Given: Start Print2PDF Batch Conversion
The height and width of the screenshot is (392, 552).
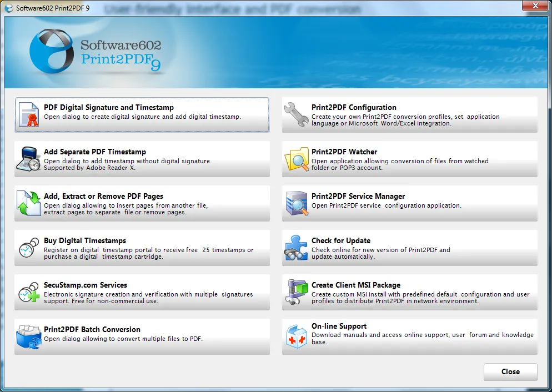Looking at the screenshot, I should tap(142, 337).
